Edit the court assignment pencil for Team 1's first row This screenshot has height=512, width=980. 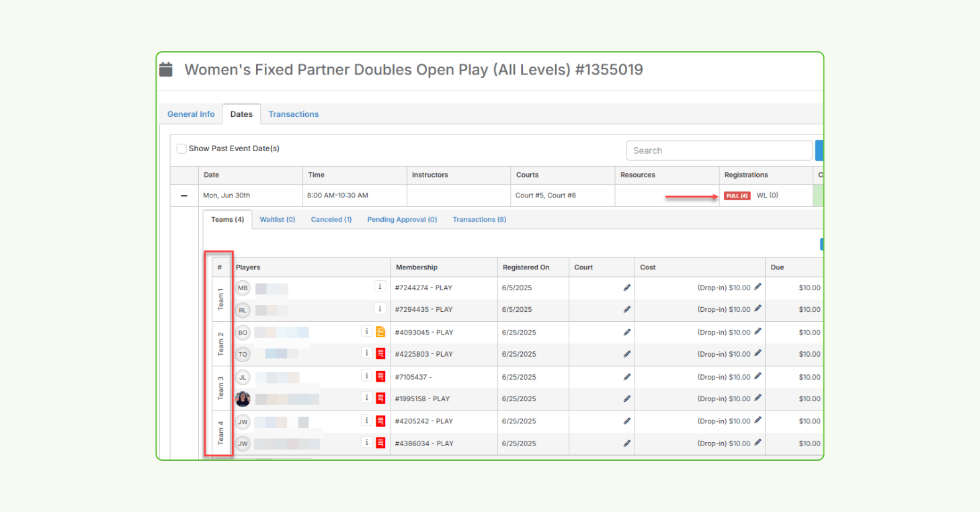pos(627,287)
